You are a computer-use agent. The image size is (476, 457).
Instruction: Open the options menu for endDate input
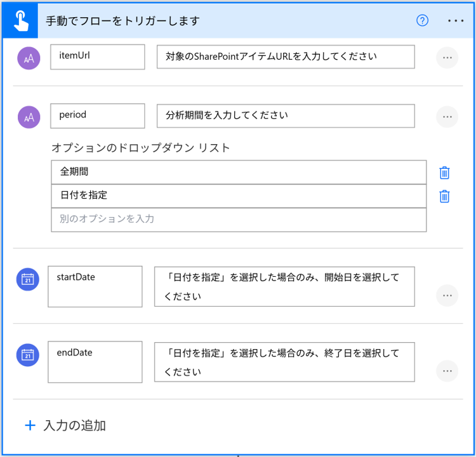point(447,371)
